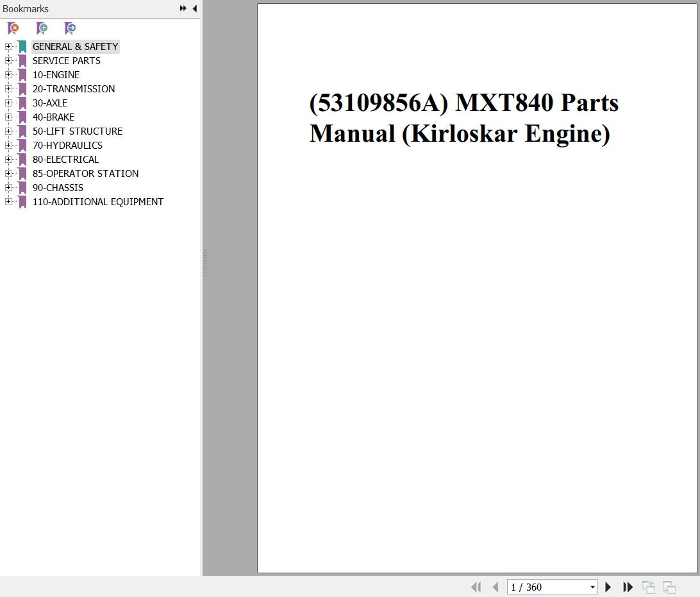700x597 pixels.
Task: Click the MXT840 Parts Manual title text
Action: pyautogui.click(x=464, y=118)
